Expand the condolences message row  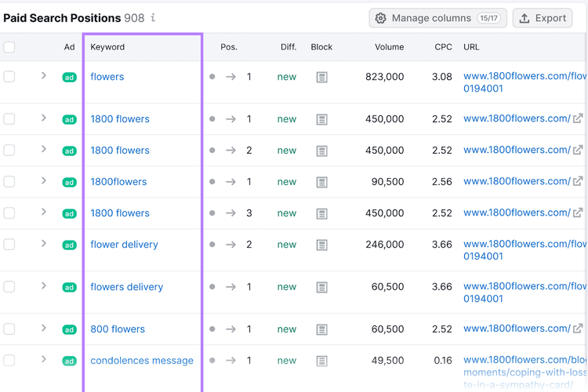pyautogui.click(x=43, y=359)
